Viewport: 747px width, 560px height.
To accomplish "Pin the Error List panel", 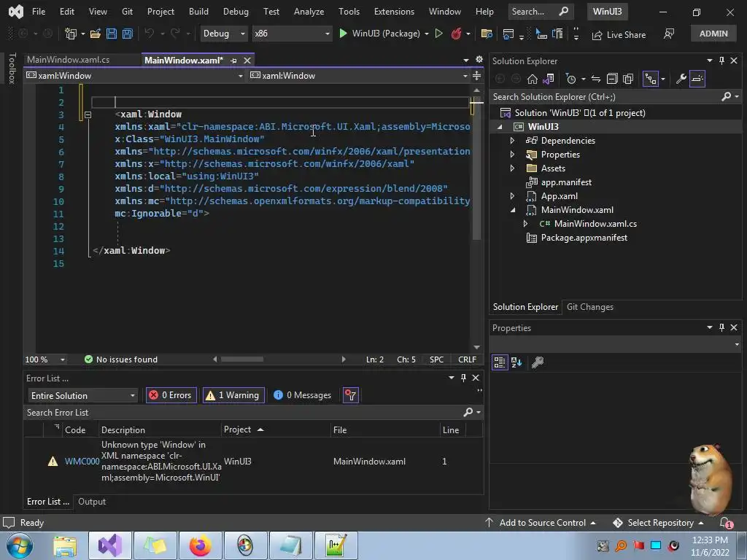I will pos(463,378).
